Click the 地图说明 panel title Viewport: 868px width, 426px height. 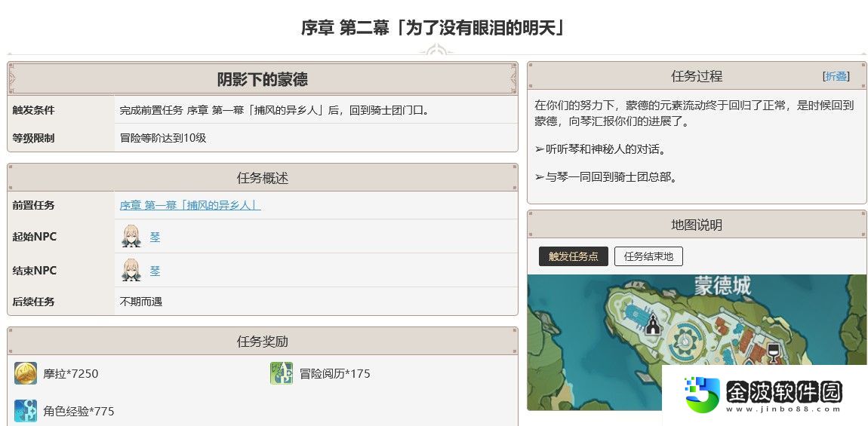click(697, 225)
